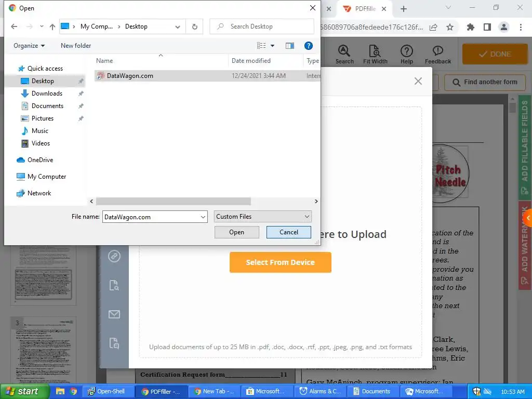This screenshot has width=532, height=399.
Task: Click the orange DONE button
Action: (495, 54)
